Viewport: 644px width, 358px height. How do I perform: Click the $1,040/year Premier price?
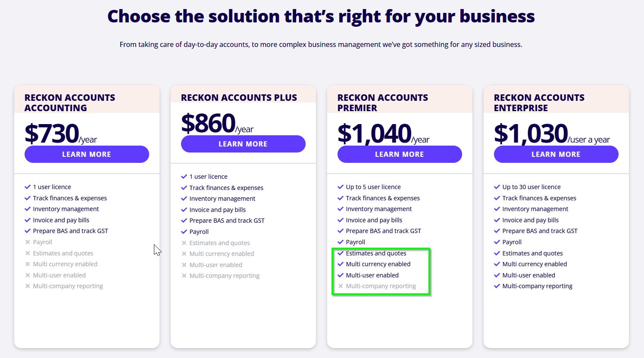pos(383,134)
